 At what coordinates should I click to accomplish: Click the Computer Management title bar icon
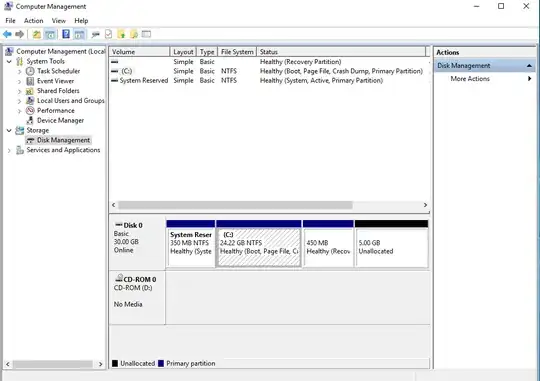[8, 6]
